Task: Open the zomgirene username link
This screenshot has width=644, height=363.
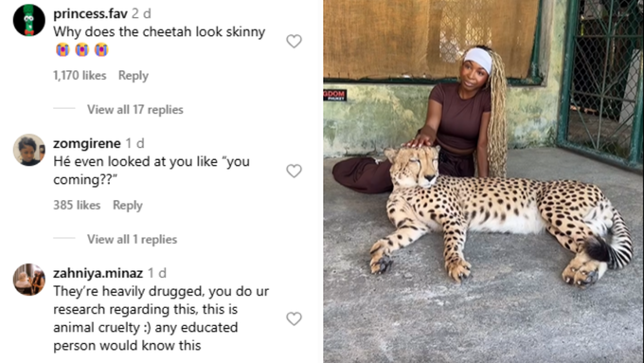Action: pyautogui.click(x=87, y=143)
